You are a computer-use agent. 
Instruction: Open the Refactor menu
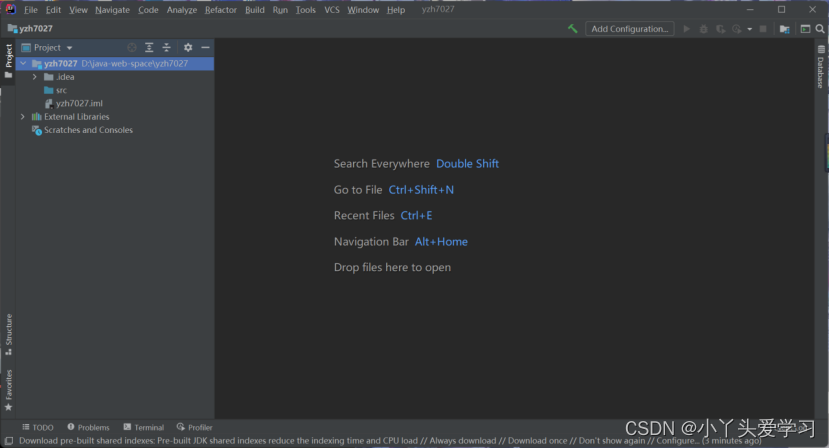(221, 10)
